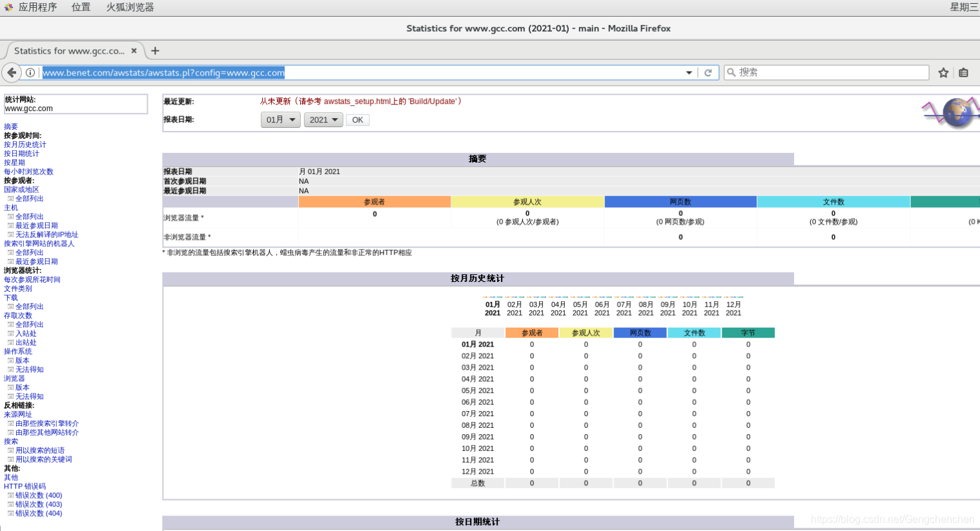Click the 文件数 header in summary table

click(833, 202)
